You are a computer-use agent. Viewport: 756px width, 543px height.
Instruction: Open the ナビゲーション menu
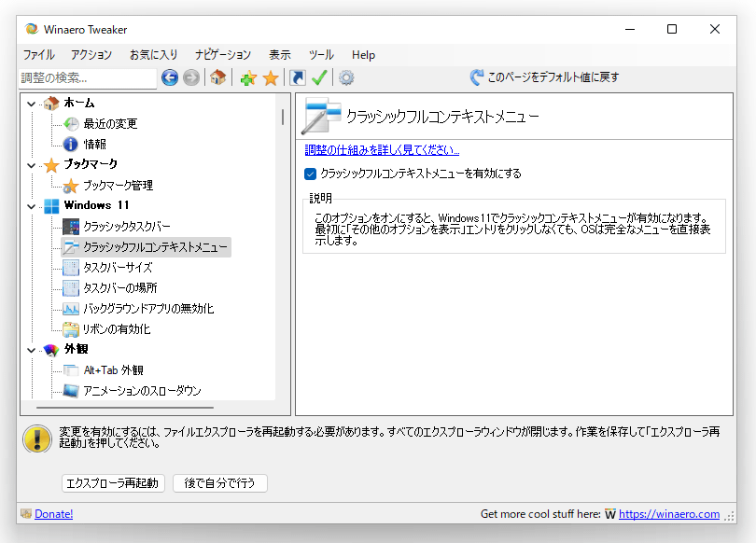[x=223, y=55]
